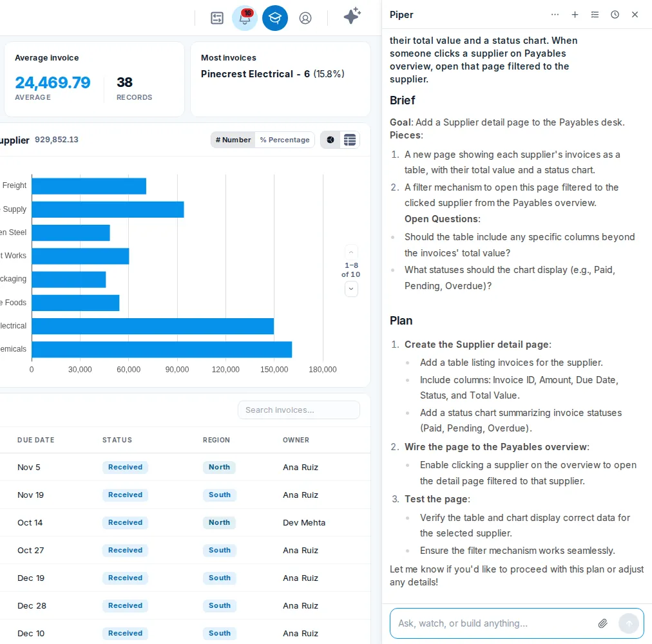The width and height of the screenshot is (652, 644).
Task: Click the Received badge in Nov 5 row
Action: 125,467
